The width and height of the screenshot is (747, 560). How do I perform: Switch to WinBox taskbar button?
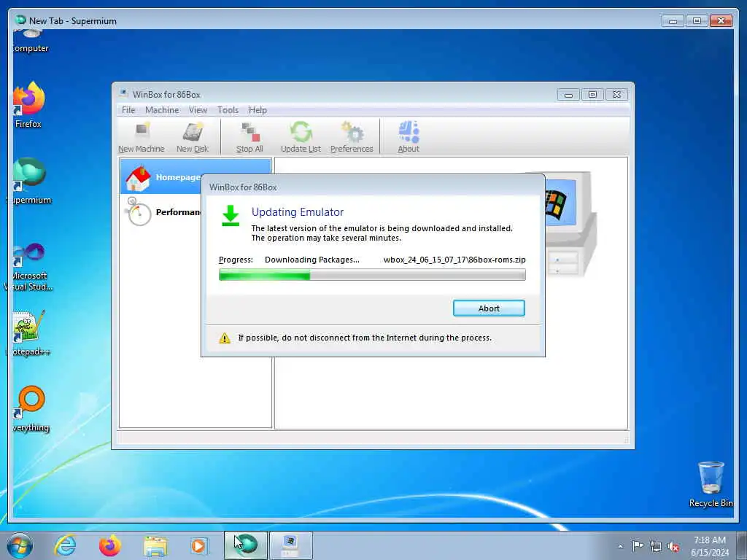tap(290, 545)
